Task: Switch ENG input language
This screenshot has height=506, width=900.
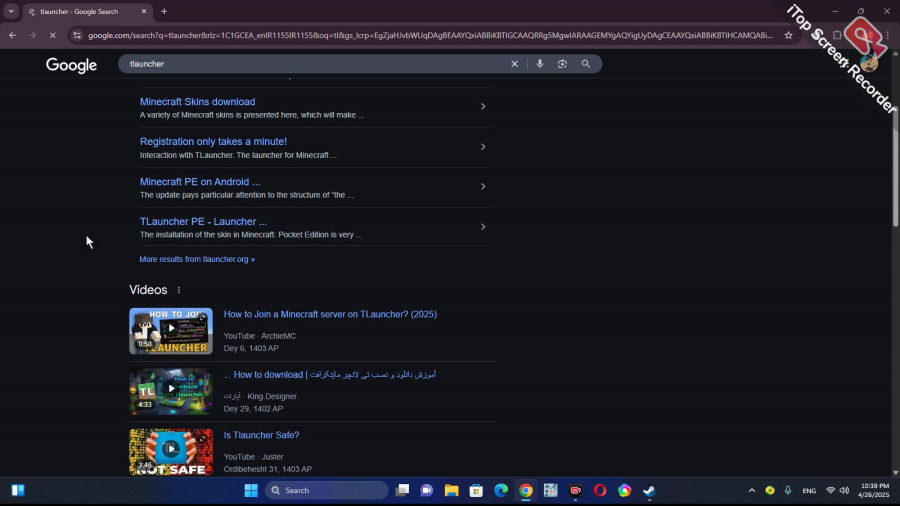Action: click(x=809, y=491)
